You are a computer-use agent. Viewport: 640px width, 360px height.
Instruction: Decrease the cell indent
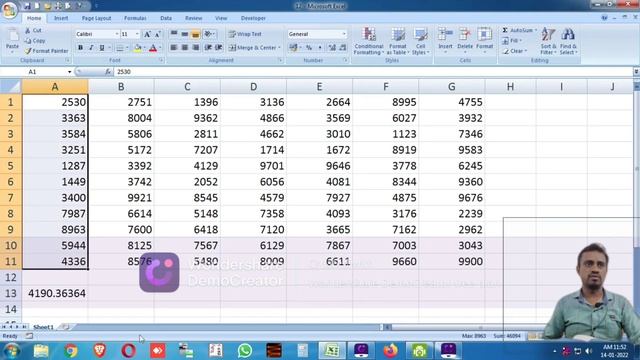208,48
